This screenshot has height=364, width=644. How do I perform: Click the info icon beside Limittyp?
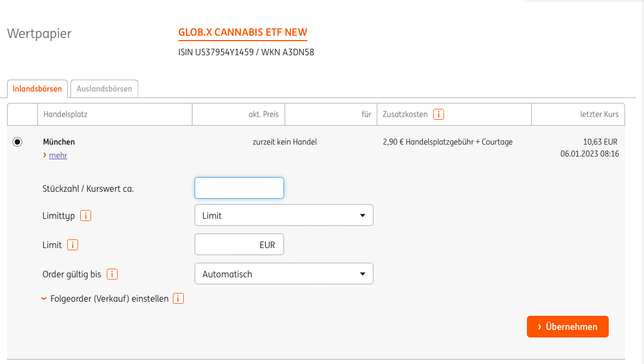[x=86, y=216]
